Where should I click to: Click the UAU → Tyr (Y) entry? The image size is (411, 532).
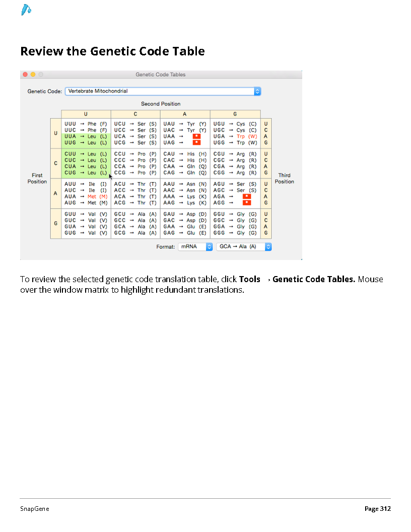(x=185, y=124)
